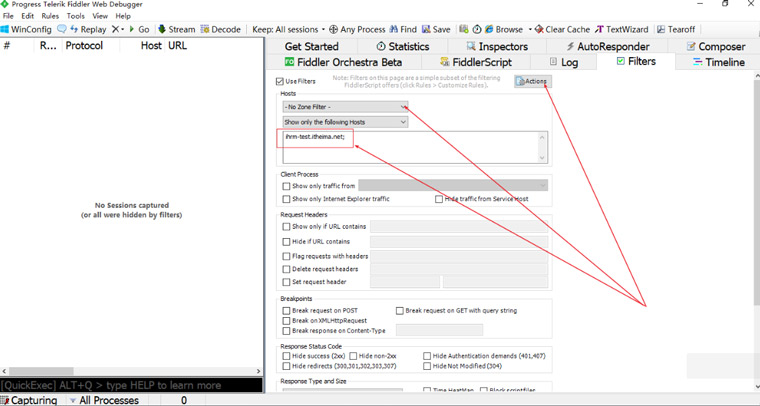Check Hide redirects (300,301,302,303,307)
Image resolution: width=760 pixels, height=406 pixels.
[x=286, y=366]
